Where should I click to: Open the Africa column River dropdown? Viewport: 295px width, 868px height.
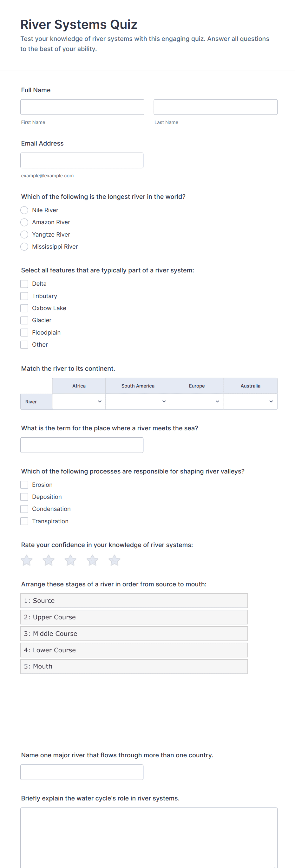[79, 401]
